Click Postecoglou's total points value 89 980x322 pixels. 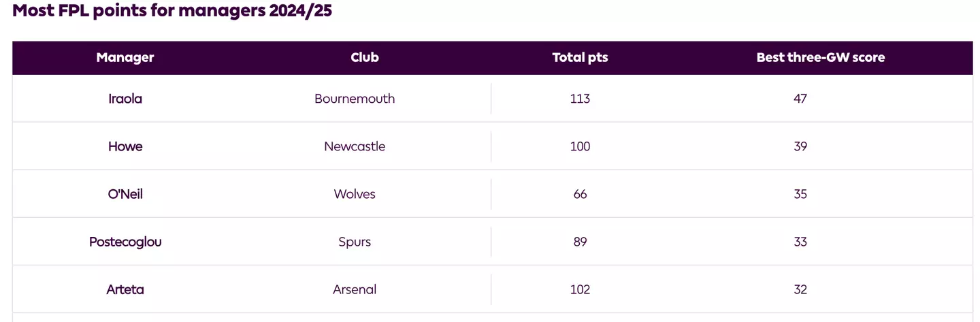click(580, 242)
